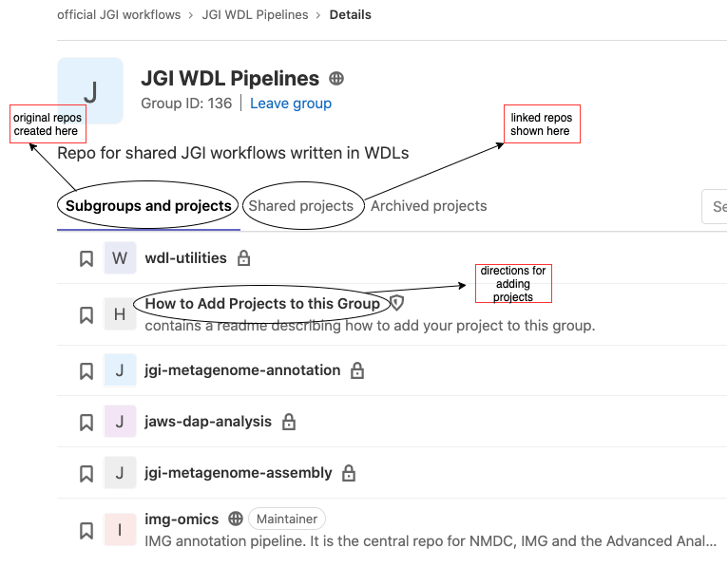The width and height of the screenshot is (728, 567).
Task: Click the Maintainer badge on img-omics
Action: (287, 519)
